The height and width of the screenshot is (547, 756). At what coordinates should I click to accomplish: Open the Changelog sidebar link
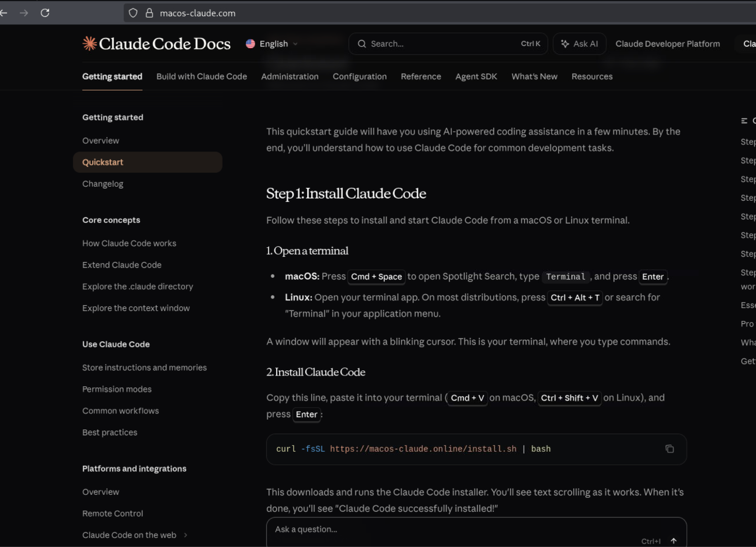click(103, 184)
